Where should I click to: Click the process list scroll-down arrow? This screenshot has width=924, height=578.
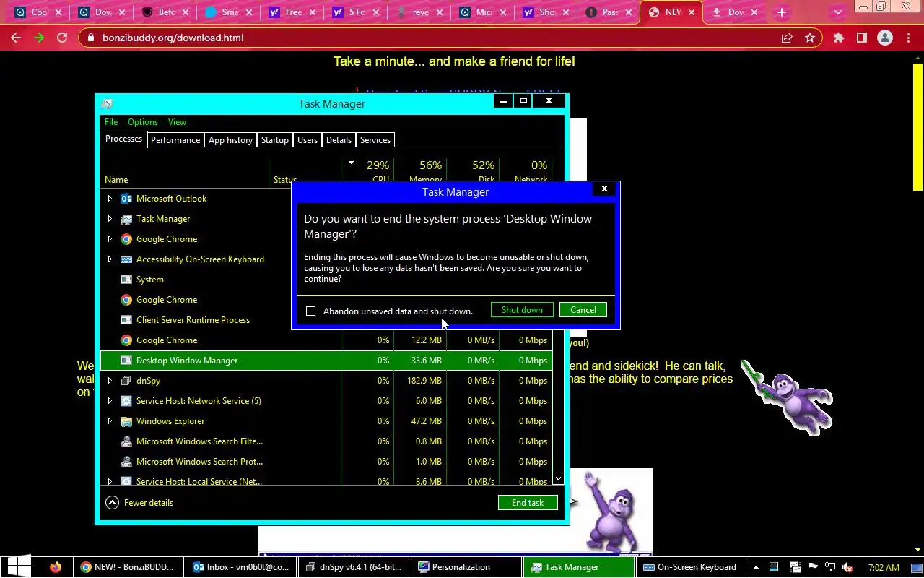pos(558,479)
